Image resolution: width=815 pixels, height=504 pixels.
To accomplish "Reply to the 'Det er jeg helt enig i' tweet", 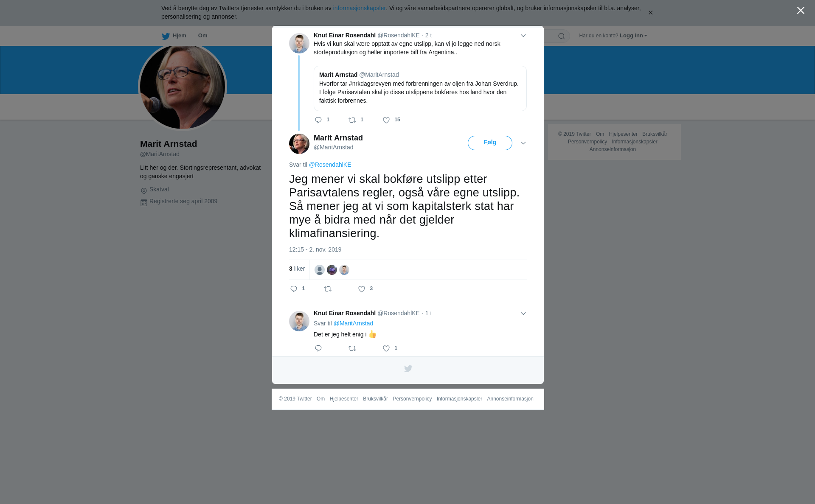I will click(x=318, y=348).
